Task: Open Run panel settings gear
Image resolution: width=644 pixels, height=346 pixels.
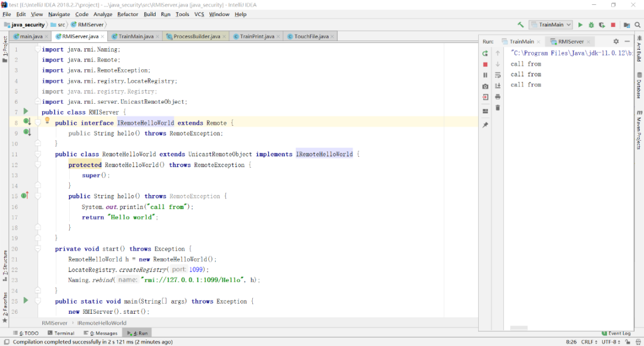Action: 616,42
